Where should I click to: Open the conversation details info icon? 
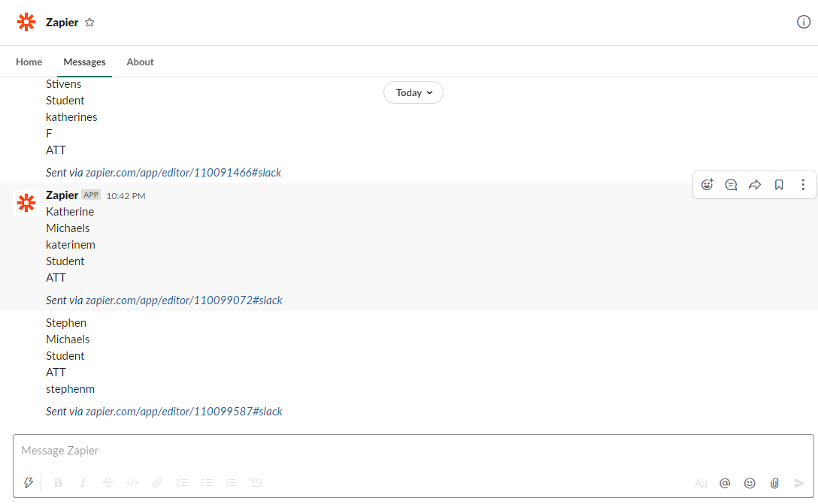point(804,22)
